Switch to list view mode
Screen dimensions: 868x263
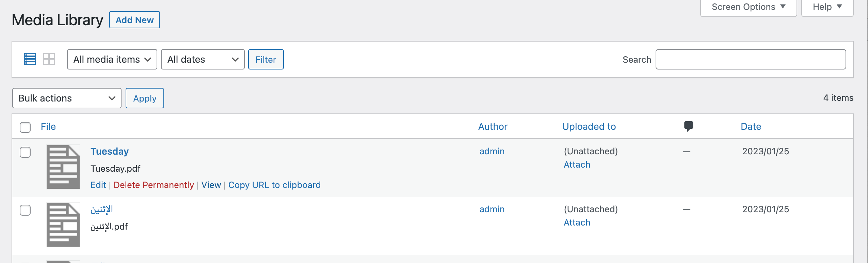[x=30, y=59]
